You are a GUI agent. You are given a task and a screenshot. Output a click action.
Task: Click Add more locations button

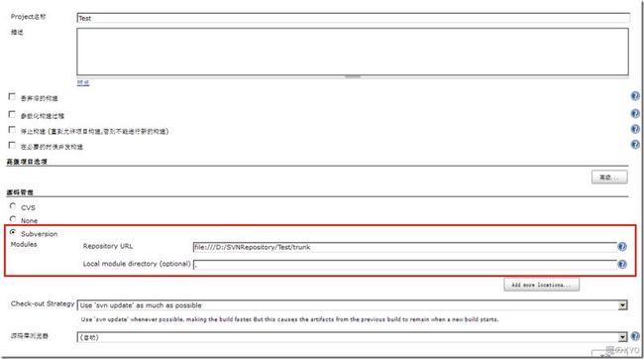(x=541, y=285)
